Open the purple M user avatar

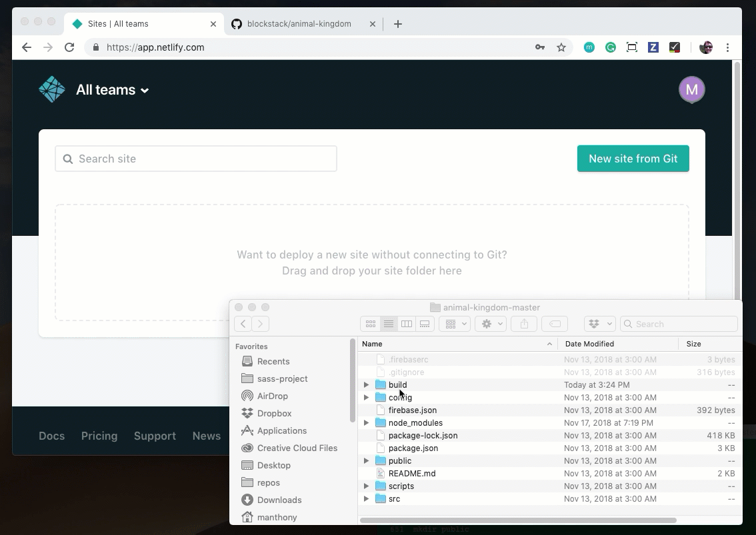pos(691,89)
